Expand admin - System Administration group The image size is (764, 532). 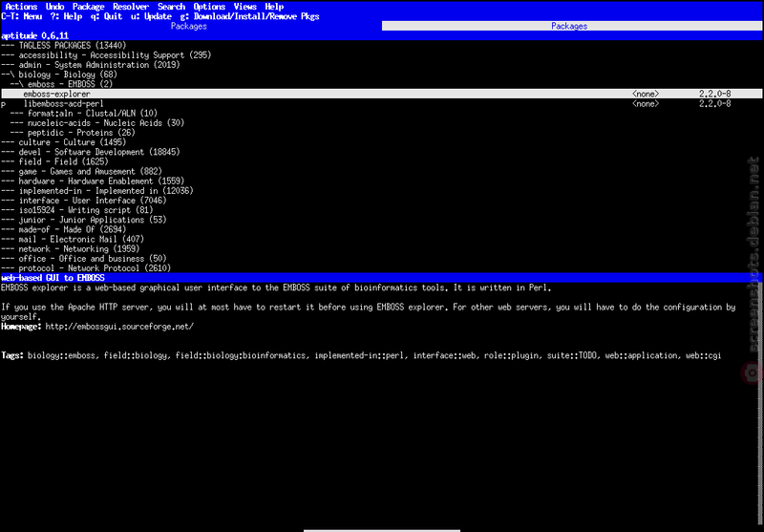pyautogui.click(x=91, y=65)
